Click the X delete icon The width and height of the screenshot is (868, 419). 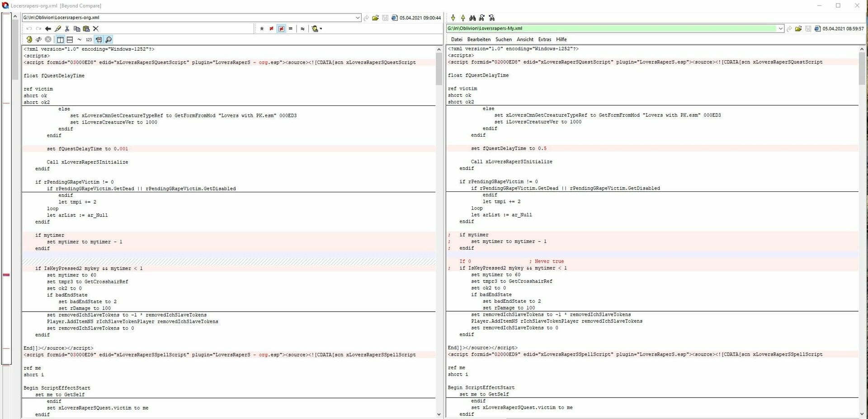point(95,29)
